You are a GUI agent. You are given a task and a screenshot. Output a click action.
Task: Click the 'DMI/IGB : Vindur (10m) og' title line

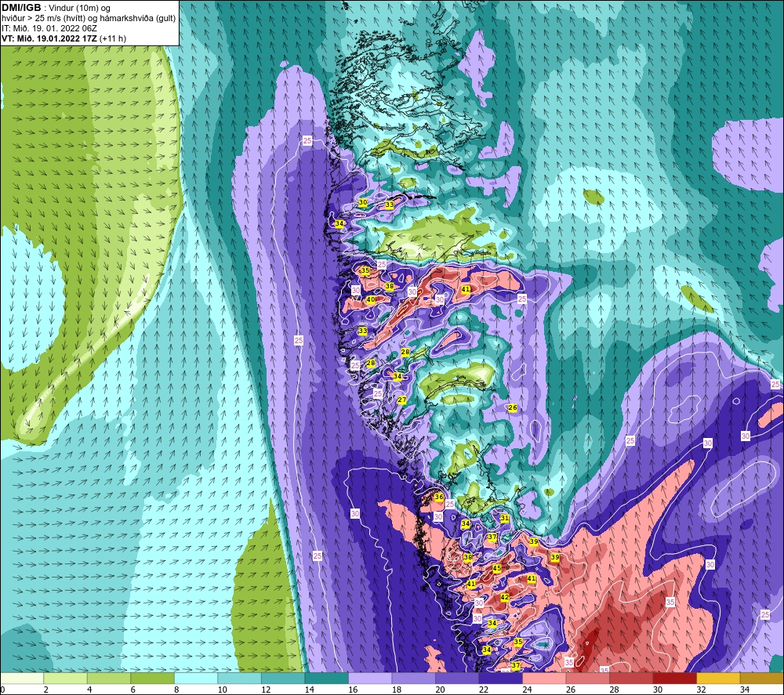click(56, 8)
